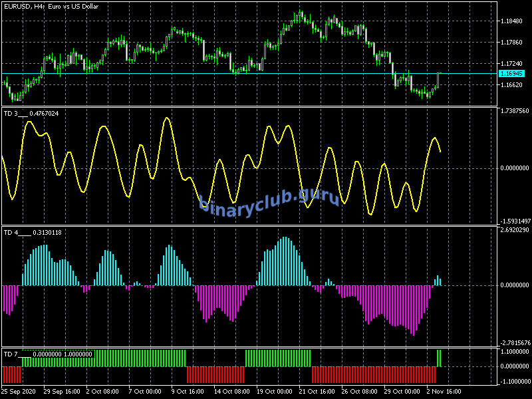
Task: Click the -1.1000000 scale value in TD 7
Action: (x=514, y=381)
